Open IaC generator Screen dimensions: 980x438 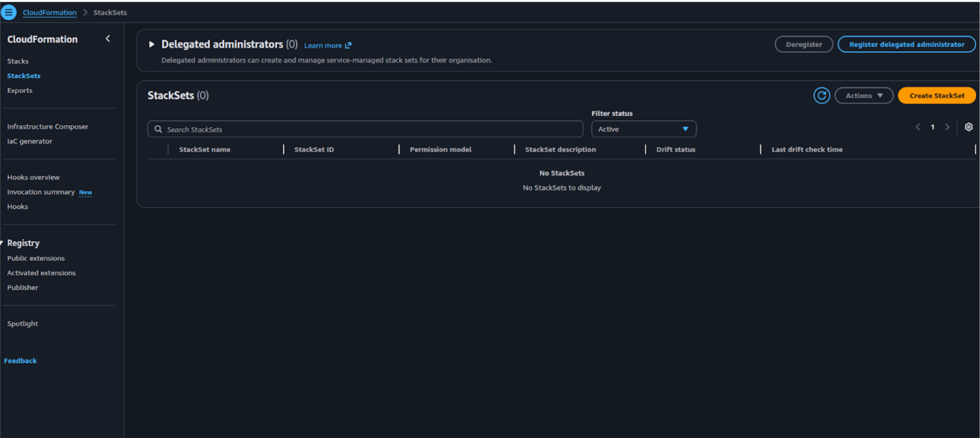coord(29,141)
